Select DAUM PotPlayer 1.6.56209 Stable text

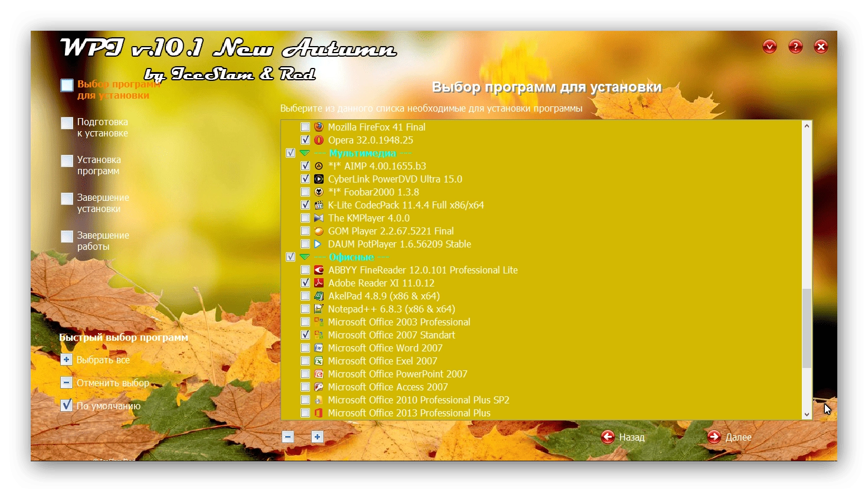point(399,244)
